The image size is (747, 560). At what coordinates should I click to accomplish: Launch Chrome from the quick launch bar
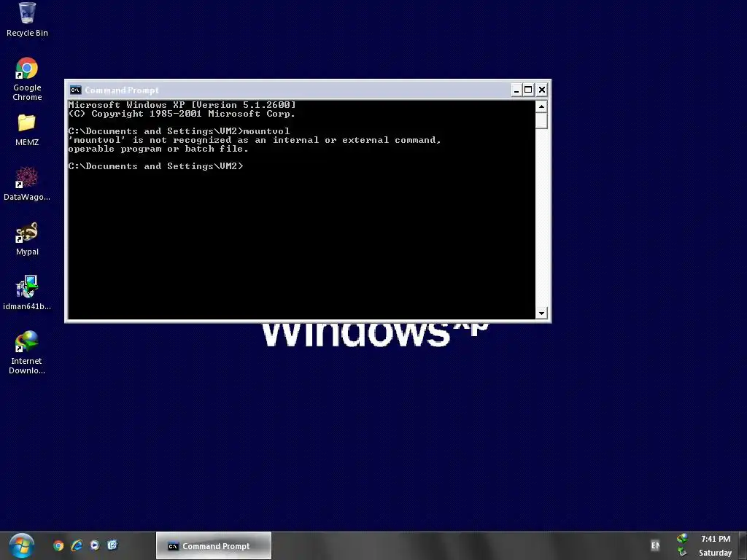[58, 545]
